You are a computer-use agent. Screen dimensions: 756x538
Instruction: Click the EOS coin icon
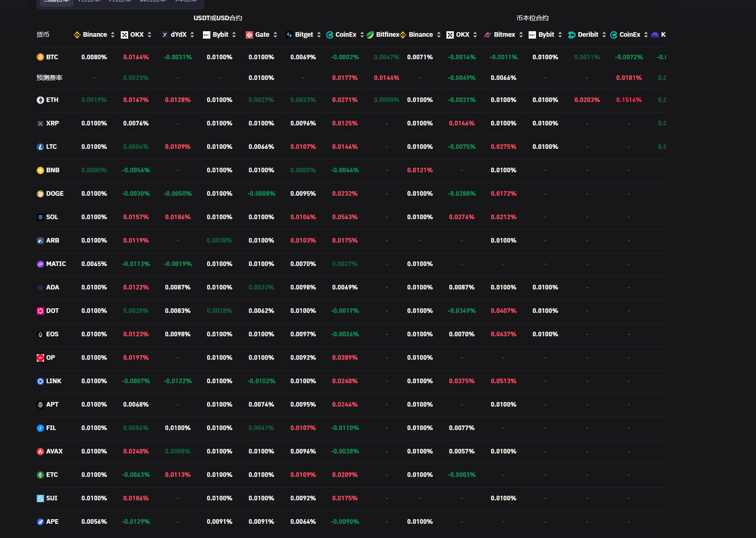pyautogui.click(x=40, y=334)
